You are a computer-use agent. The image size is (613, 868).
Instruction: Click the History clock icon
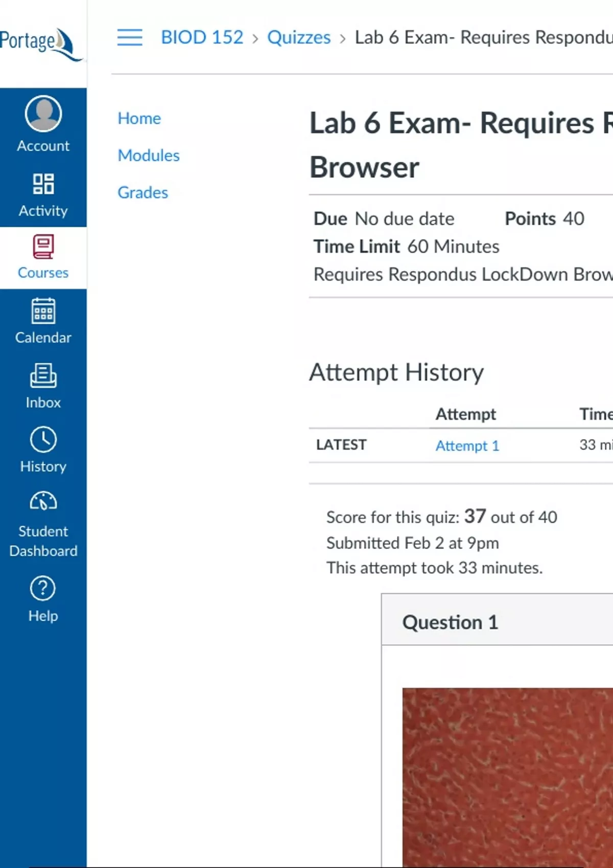43,440
